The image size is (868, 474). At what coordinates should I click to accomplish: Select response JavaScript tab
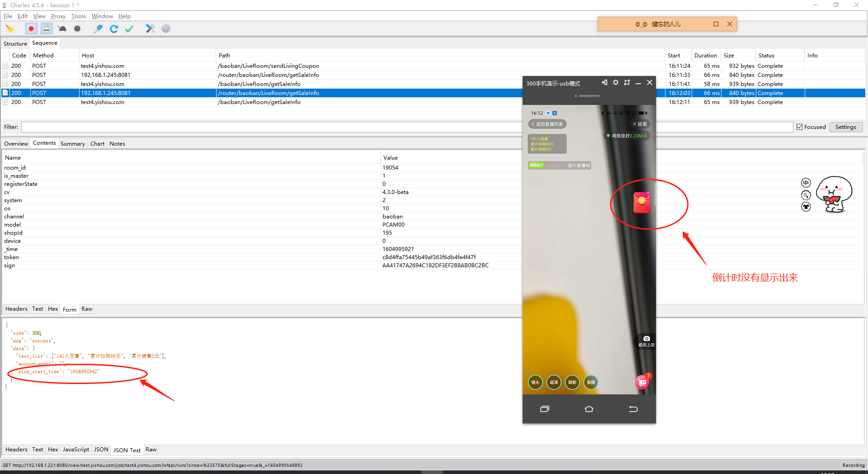tap(75, 450)
